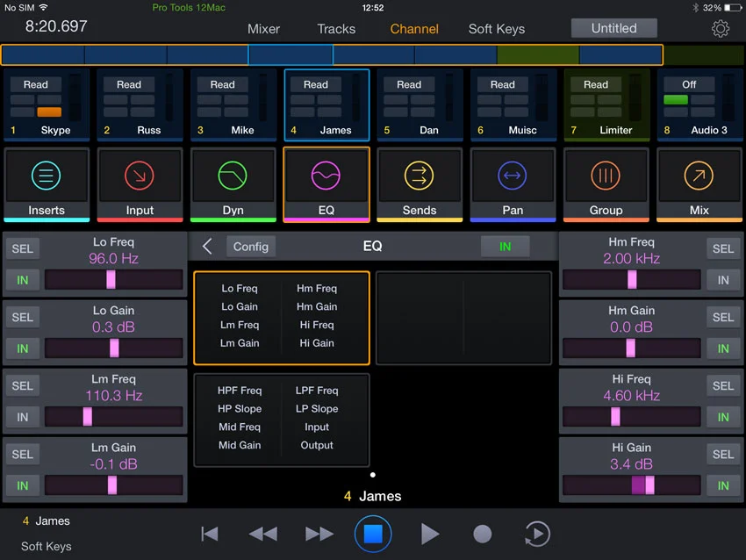Select the Lo Freq parameter page
Image resolution: width=746 pixels, height=560 pixels.
(282, 318)
